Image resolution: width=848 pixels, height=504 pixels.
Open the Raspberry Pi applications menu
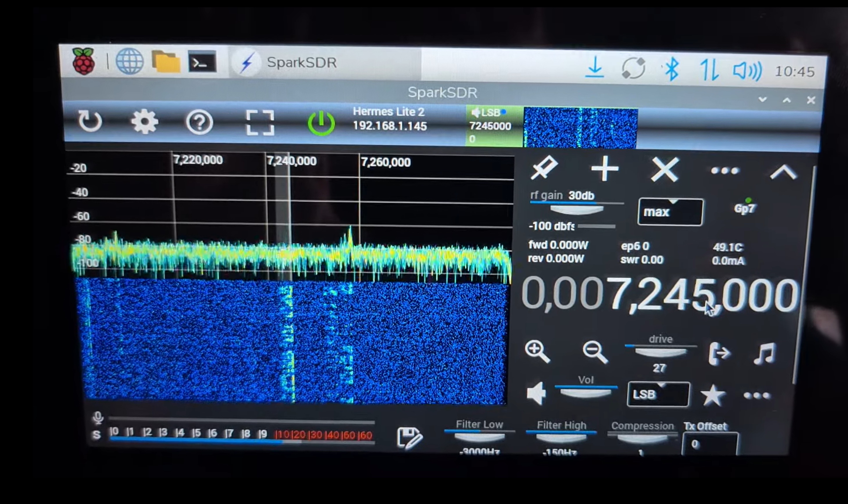tap(85, 62)
